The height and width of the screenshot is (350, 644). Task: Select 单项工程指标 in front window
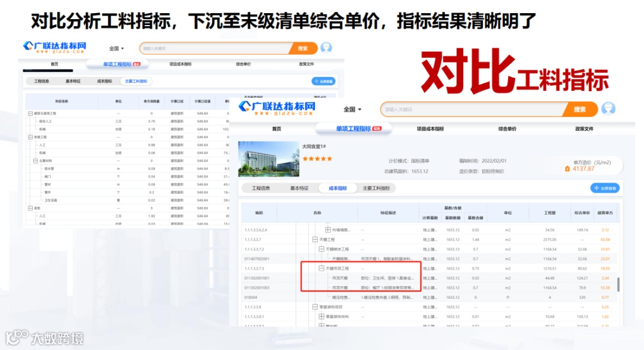coord(353,129)
